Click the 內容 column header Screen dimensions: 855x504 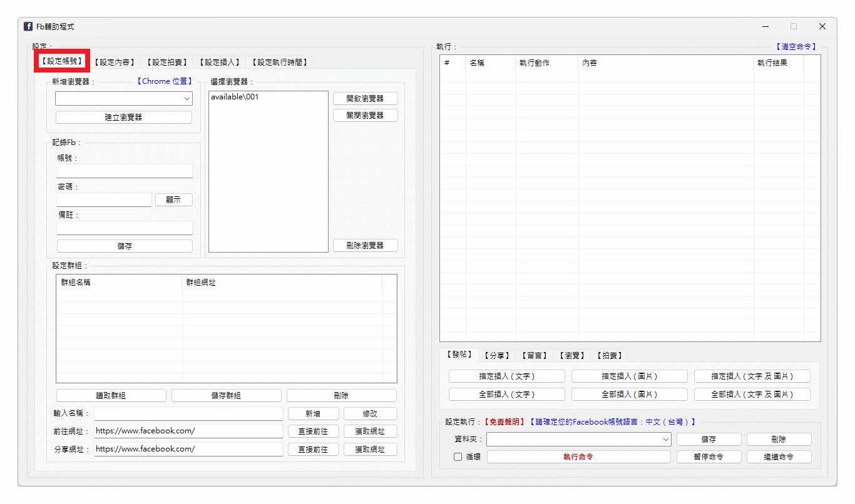coord(666,63)
